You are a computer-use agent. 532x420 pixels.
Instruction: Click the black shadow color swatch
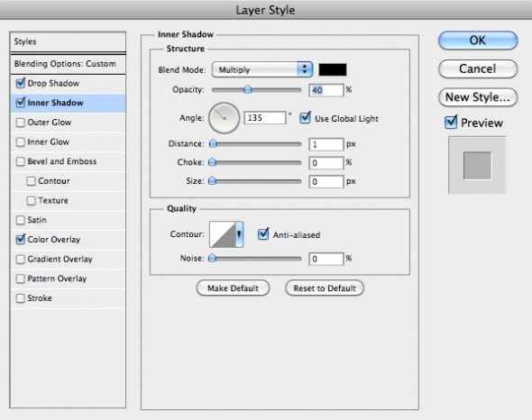pos(333,69)
